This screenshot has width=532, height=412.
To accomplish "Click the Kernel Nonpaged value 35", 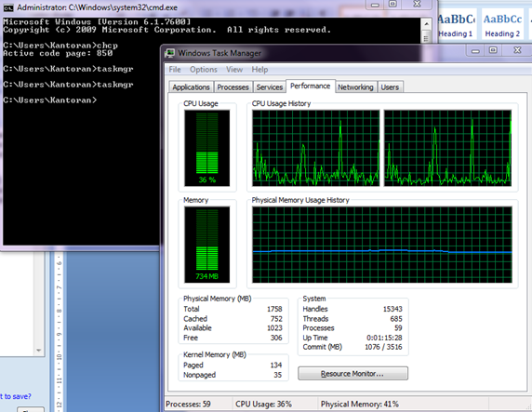I will click(277, 375).
